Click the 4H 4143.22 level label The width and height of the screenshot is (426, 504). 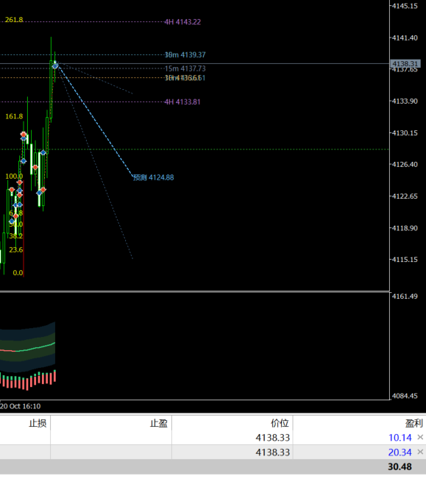click(182, 22)
